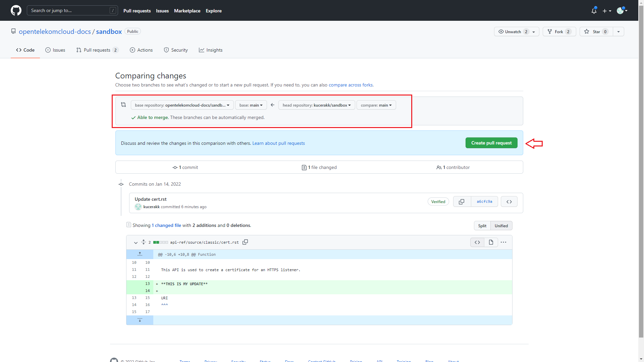Viewport: 644px width, 362px height.
Task: Open the notifications bell
Action: (x=594, y=11)
